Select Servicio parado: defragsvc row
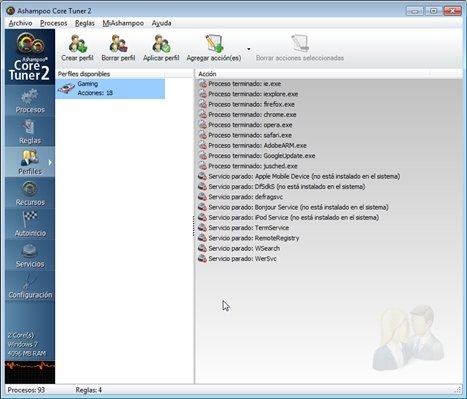The image size is (467, 399). point(246,197)
